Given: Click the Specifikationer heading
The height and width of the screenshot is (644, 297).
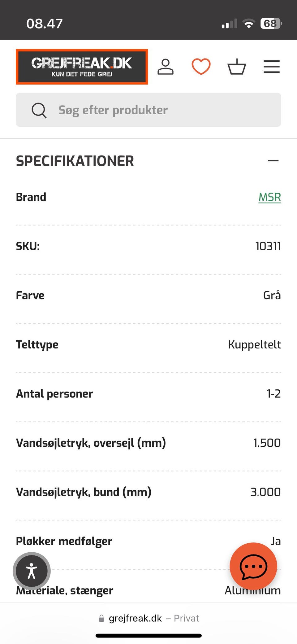Looking at the screenshot, I should point(75,161).
